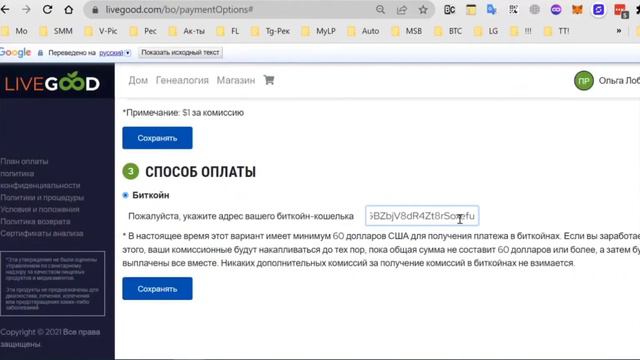Viewport: 640px width, 360px height.
Task: Open the blue square sync extension icon
Action: pyautogui.click(x=598, y=9)
